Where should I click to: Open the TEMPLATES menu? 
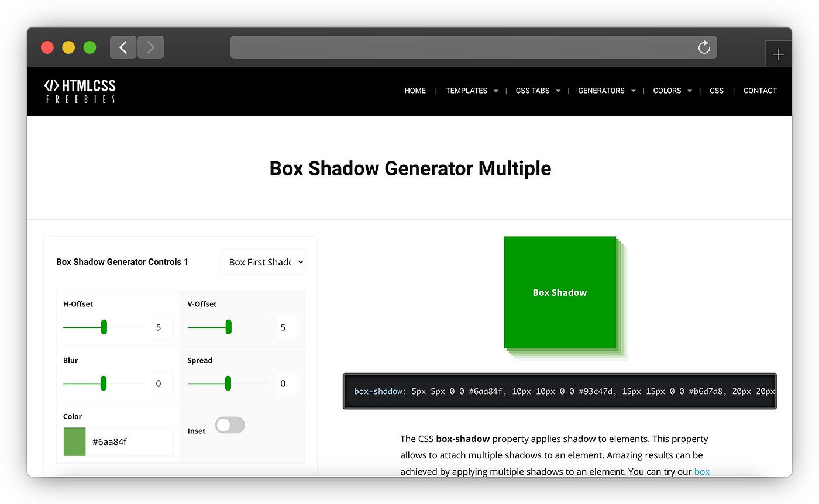466,91
